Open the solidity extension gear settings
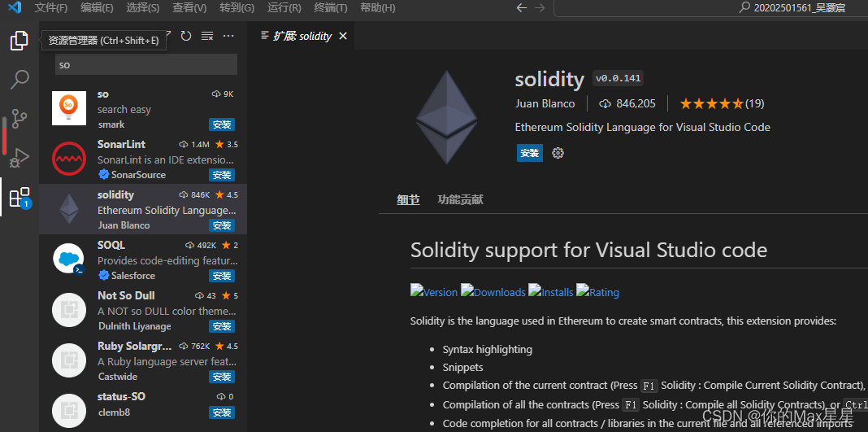The height and width of the screenshot is (432, 868). tap(558, 153)
